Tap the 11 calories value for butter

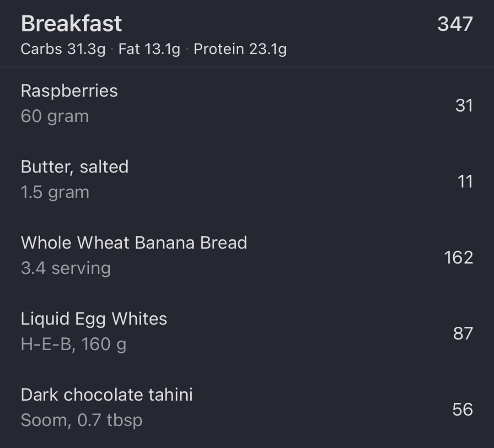(465, 182)
